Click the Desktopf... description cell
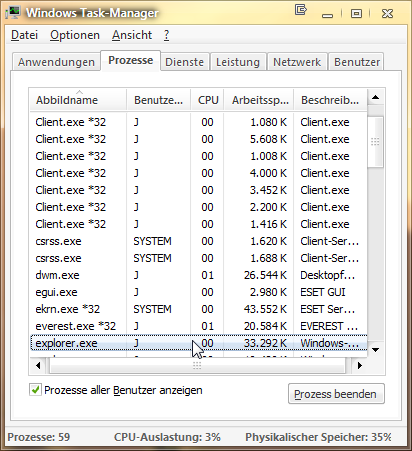 (327, 275)
